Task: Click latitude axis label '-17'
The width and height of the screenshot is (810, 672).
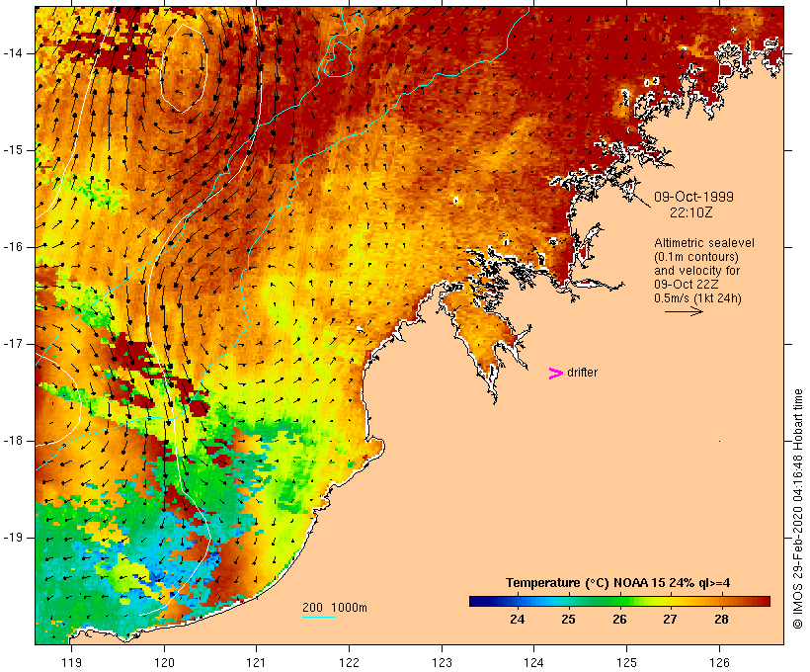Action: (x=12, y=344)
